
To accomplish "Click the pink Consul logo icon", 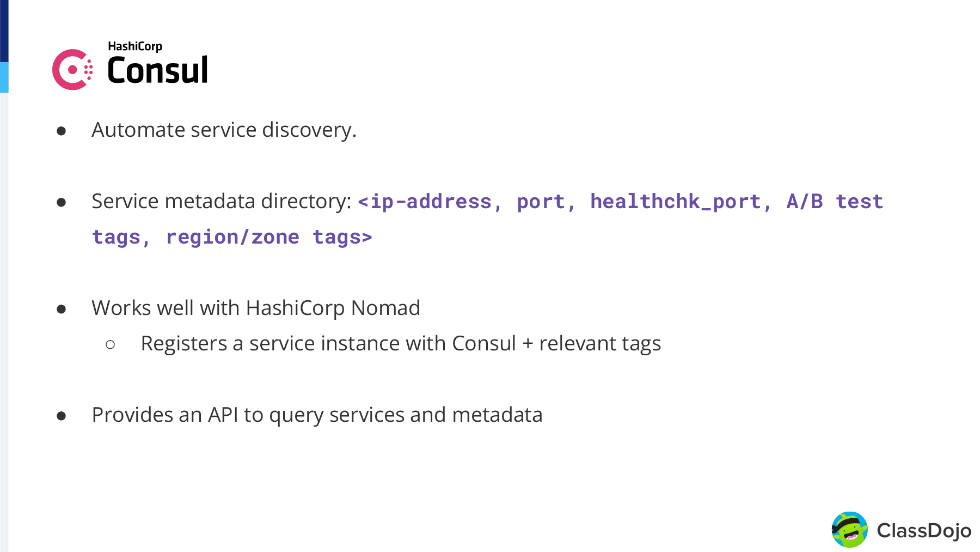I will point(72,70).
